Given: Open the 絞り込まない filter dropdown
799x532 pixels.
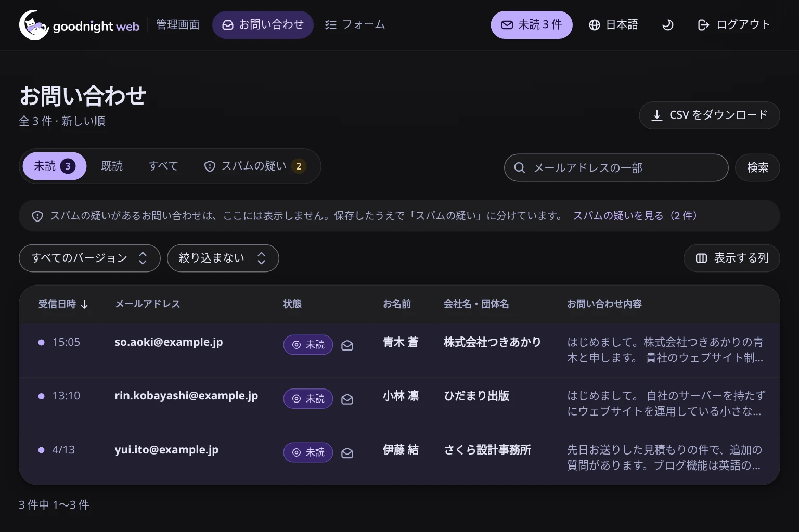Looking at the screenshot, I should [223, 258].
